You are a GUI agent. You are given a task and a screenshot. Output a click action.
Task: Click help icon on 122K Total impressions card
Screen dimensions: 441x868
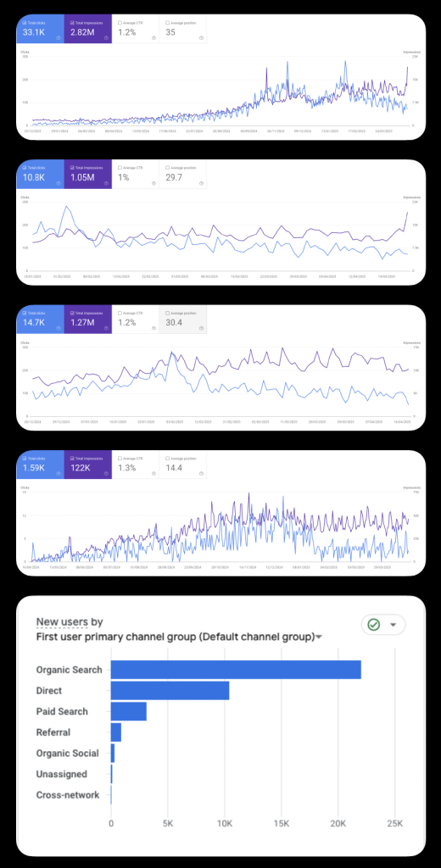point(106,474)
